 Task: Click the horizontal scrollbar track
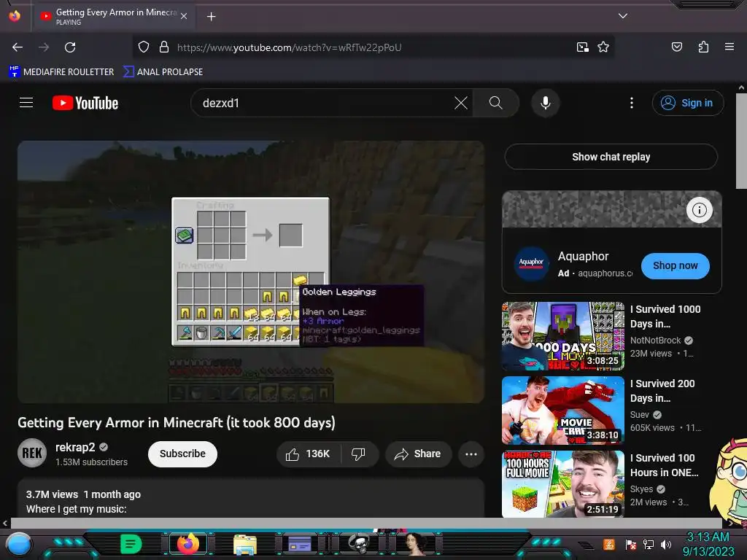tap(367, 523)
